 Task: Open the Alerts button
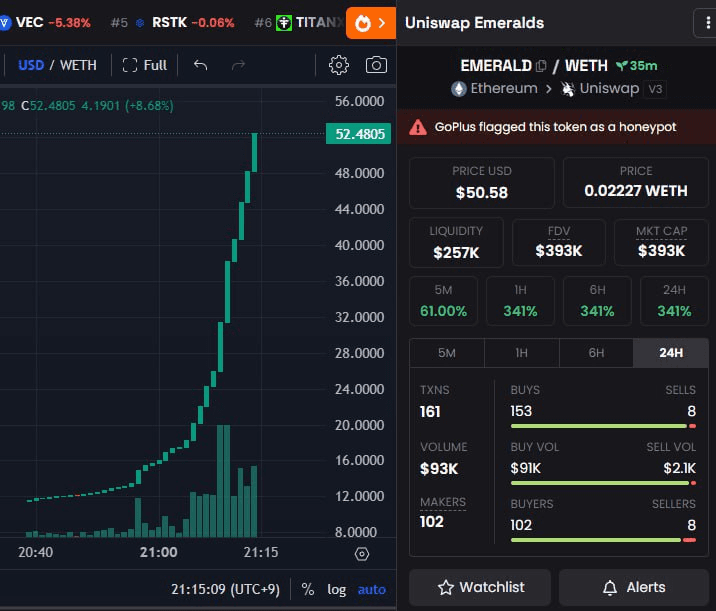click(634, 587)
